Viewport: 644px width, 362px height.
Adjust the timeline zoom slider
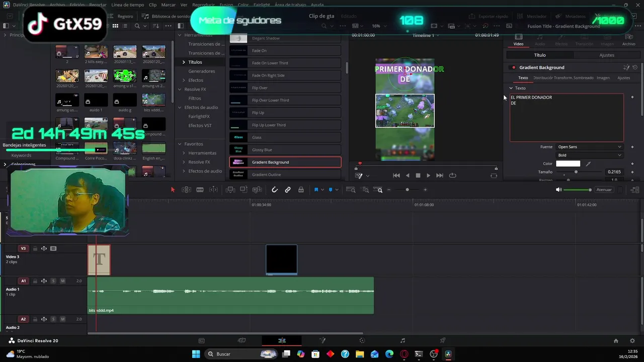coord(407,190)
